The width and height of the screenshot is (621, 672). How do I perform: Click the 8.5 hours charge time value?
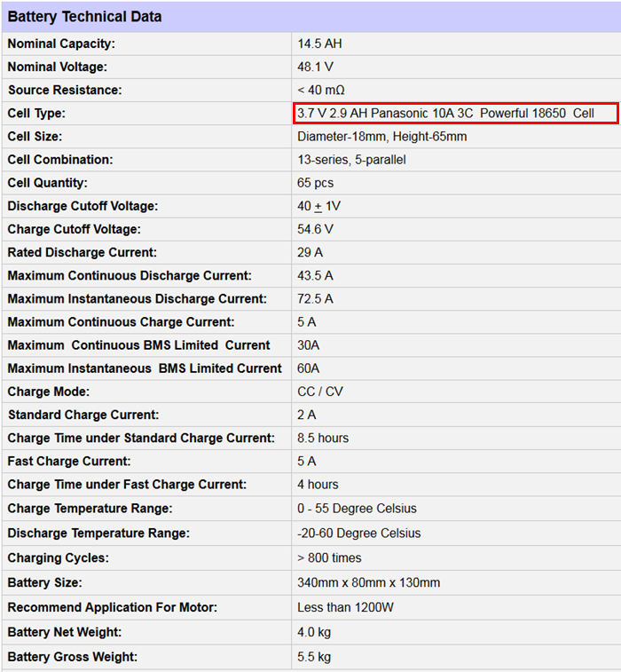[x=323, y=438]
